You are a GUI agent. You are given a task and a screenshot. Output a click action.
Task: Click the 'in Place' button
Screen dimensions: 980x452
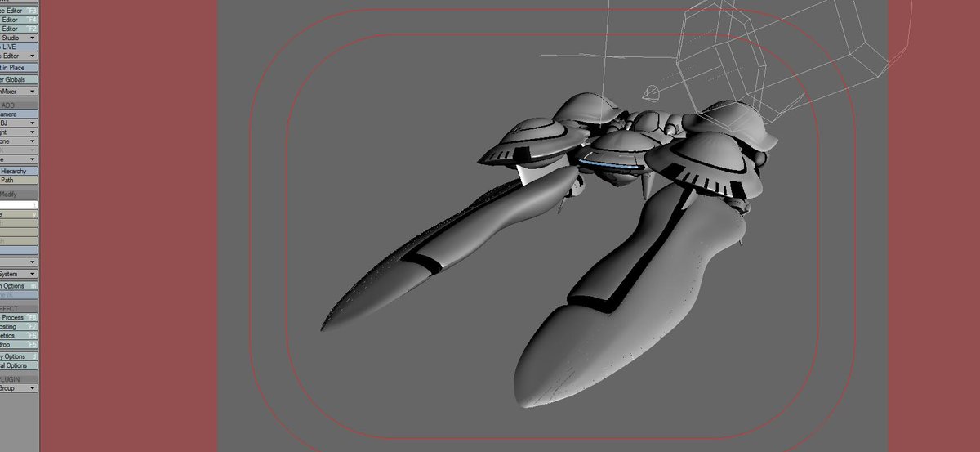coord(18,68)
